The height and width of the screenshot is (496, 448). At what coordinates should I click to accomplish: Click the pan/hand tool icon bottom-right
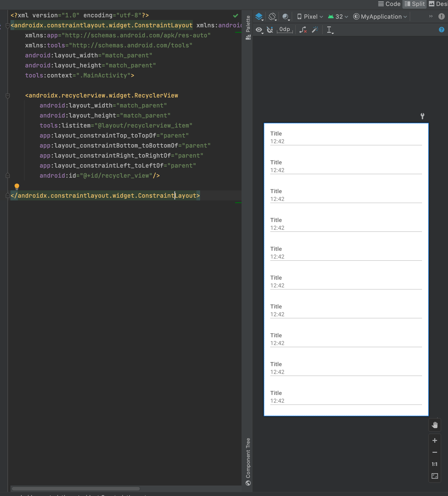435,424
